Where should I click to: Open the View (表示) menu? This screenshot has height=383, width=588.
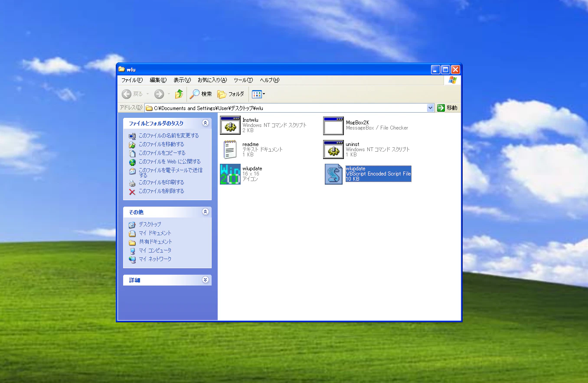pos(182,80)
